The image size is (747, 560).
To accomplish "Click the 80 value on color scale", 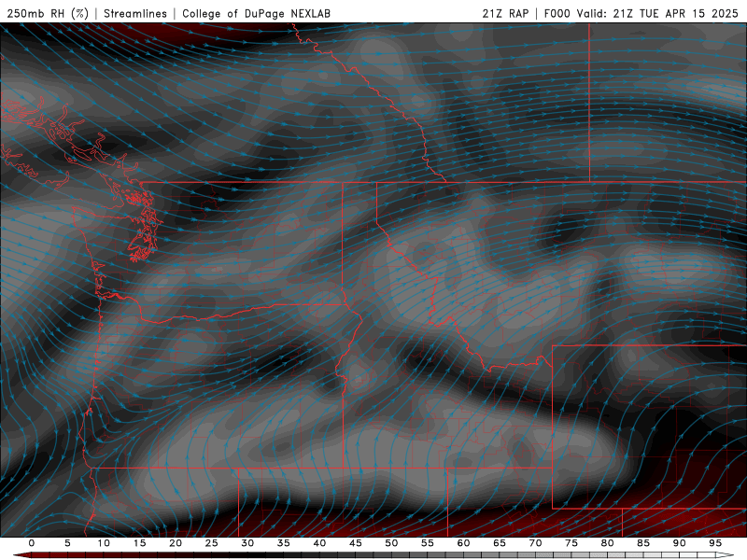I will click(x=607, y=543).
